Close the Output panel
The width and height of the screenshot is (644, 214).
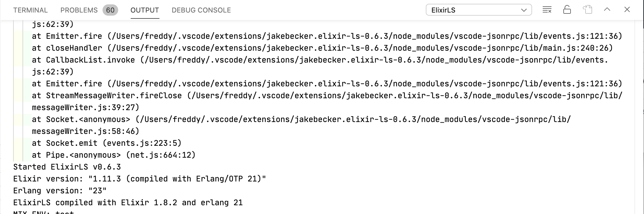click(627, 9)
